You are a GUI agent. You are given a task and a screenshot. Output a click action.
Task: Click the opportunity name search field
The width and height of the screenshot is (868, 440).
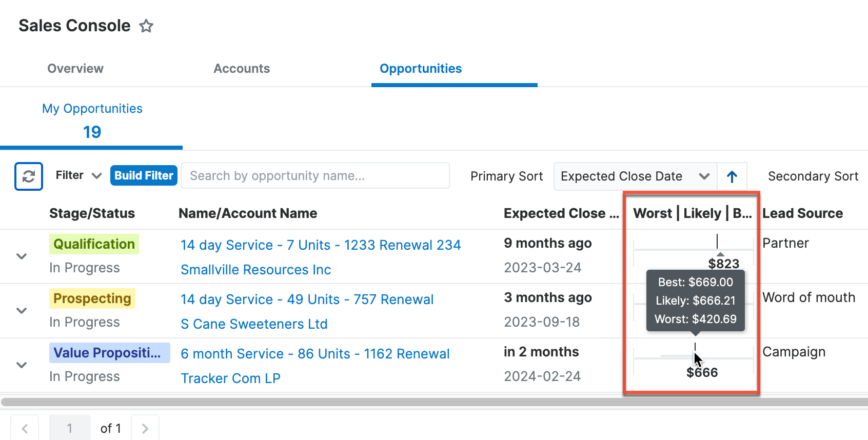[x=315, y=176]
